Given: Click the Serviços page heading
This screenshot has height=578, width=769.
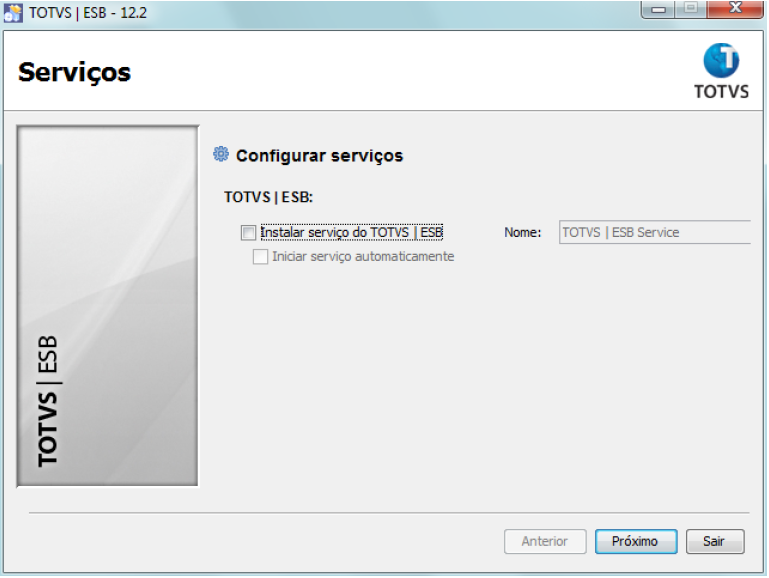Looking at the screenshot, I should [75, 73].
